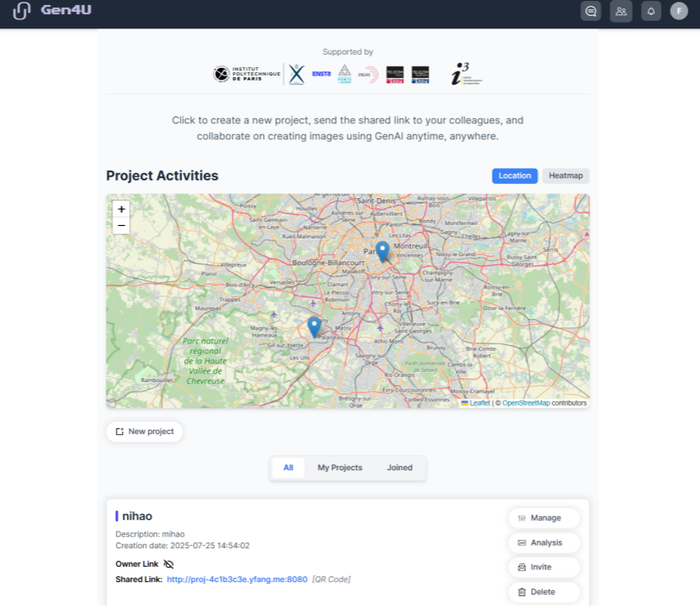Open the user avatar "F" menu
Image resolution: width=700 pixels, height=608 pixels.
679,11
